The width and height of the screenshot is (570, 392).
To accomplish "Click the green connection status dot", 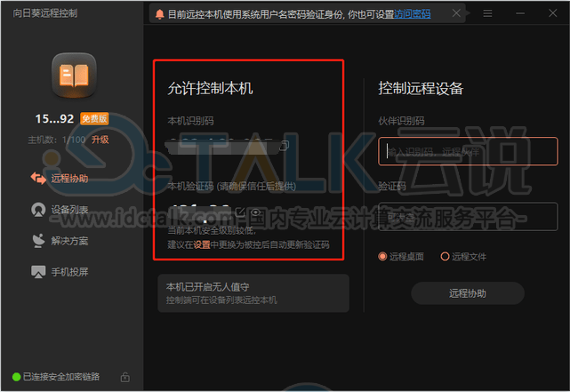I will 16,377.
